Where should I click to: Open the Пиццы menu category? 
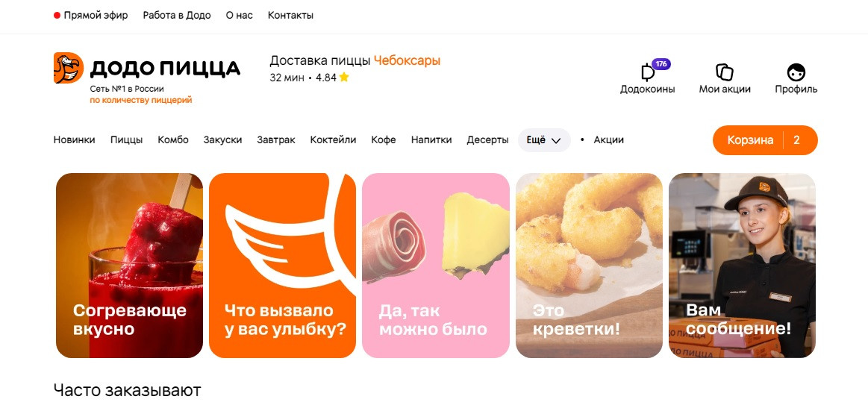coord(126,140)
